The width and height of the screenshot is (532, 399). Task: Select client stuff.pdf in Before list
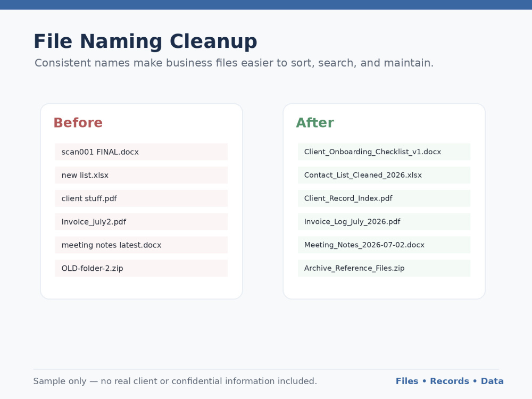pos(141,198)
